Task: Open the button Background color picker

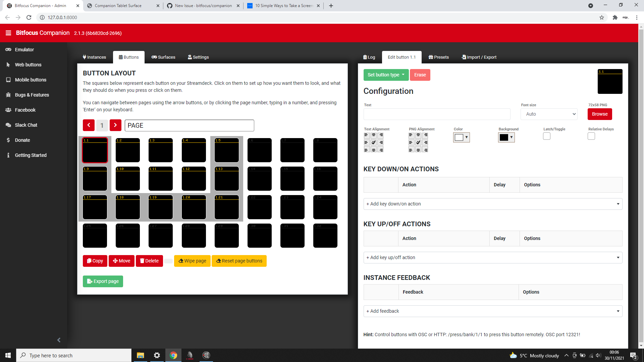Action: pyautogui.click(x=506, y=137)
